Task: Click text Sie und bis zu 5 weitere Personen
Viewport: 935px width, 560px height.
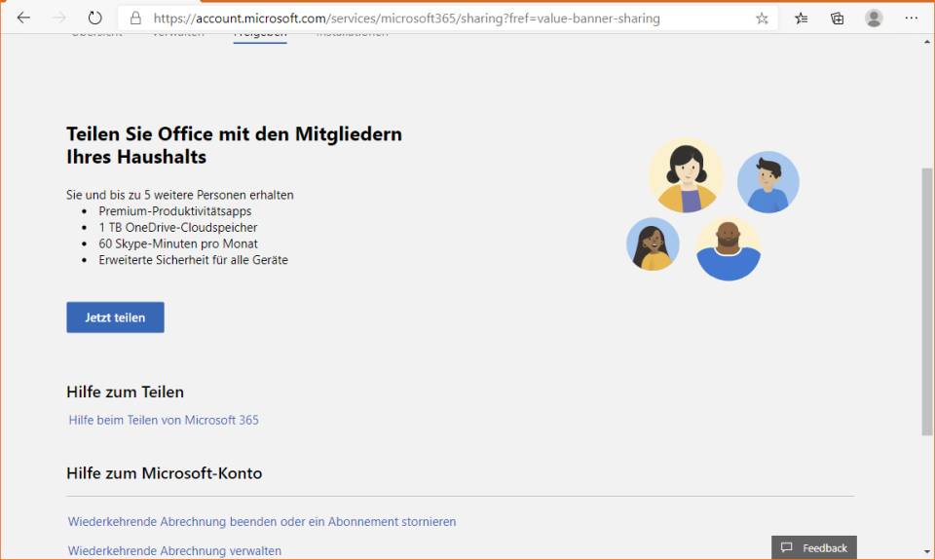Action: (x=179, y=195)
